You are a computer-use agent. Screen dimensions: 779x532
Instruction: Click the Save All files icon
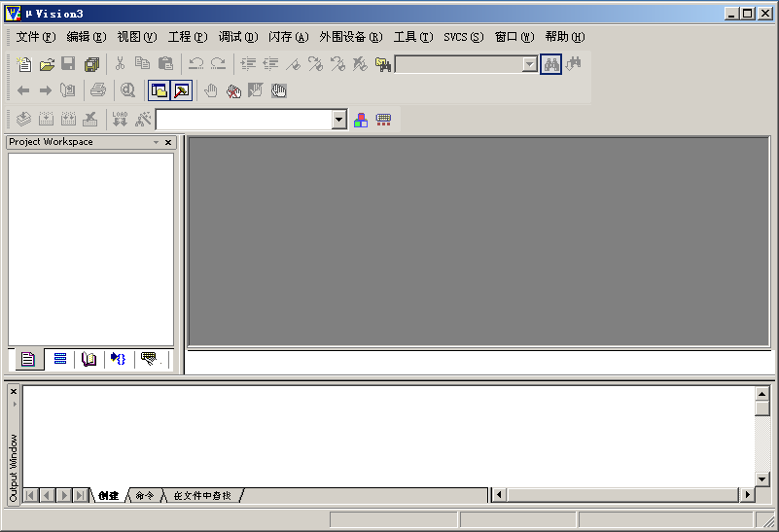point(92,64)
